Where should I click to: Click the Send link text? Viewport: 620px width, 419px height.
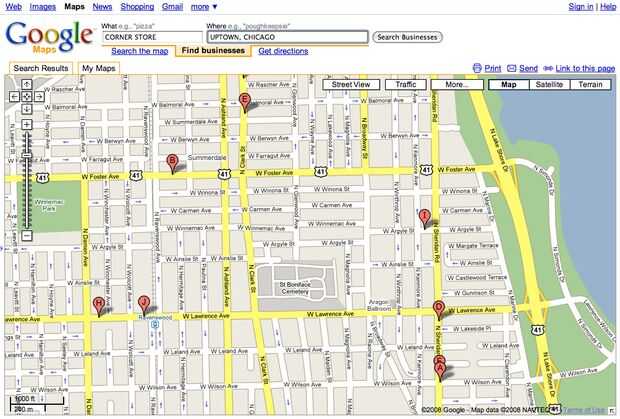pos(528,68)
